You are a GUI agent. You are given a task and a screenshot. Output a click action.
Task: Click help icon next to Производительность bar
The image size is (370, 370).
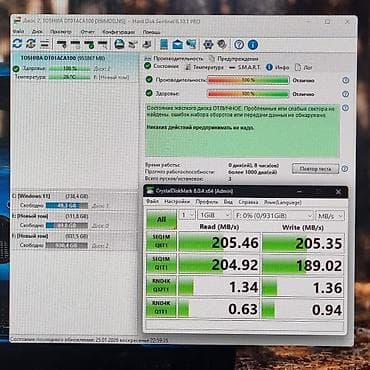click(x=346, y=80)
